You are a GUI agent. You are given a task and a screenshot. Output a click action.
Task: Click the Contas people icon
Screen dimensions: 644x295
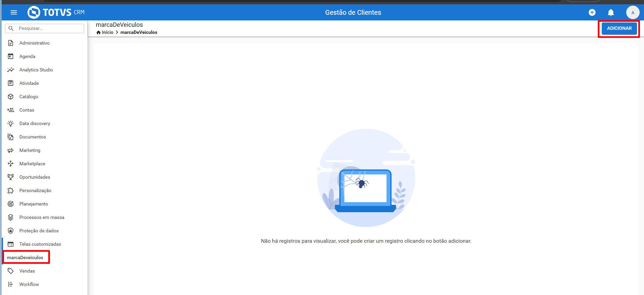[11, 110]
